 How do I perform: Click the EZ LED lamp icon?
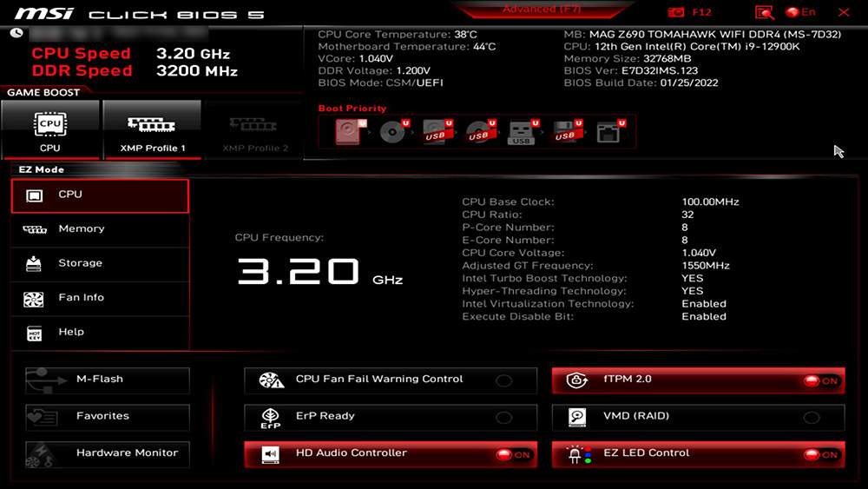(577, 454)
